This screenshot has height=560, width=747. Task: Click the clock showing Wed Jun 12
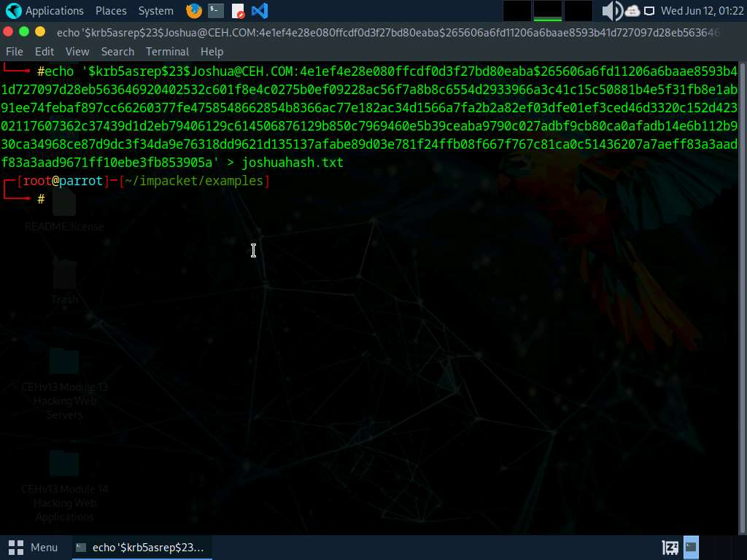click(700, 11)
